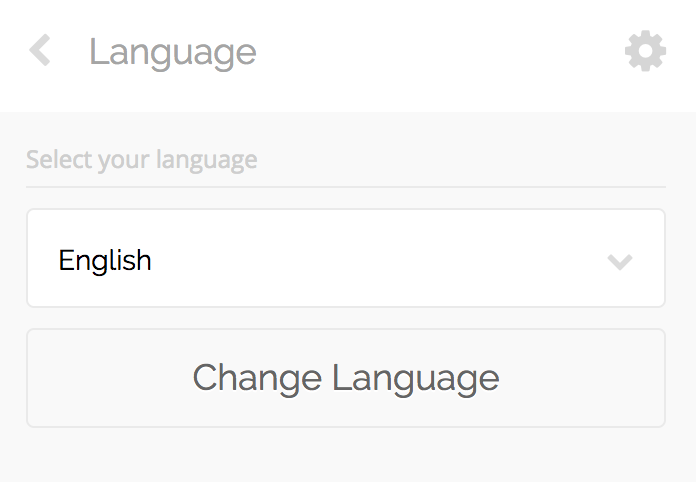The image size is (696, 482).
Task: Click the settings gear at top right
Action: pyautogui.click(x=645, y=51)
